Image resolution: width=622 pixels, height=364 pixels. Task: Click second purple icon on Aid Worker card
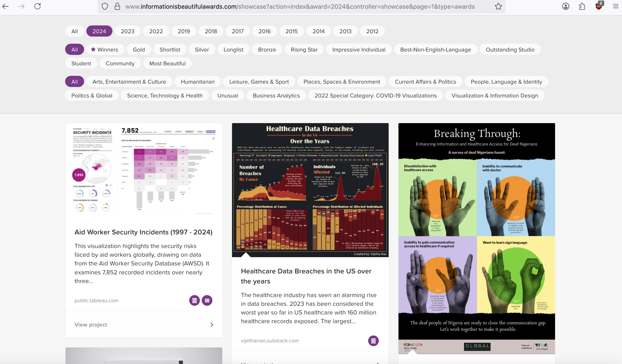coord(207,300)
